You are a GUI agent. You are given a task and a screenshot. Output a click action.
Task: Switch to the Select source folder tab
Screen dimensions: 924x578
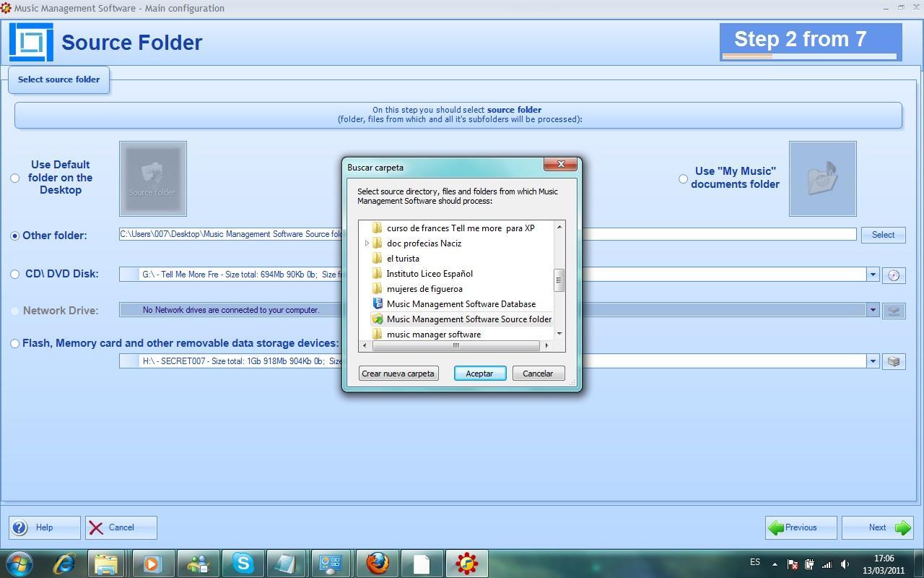pyautogui.click(x=58, y=79)
